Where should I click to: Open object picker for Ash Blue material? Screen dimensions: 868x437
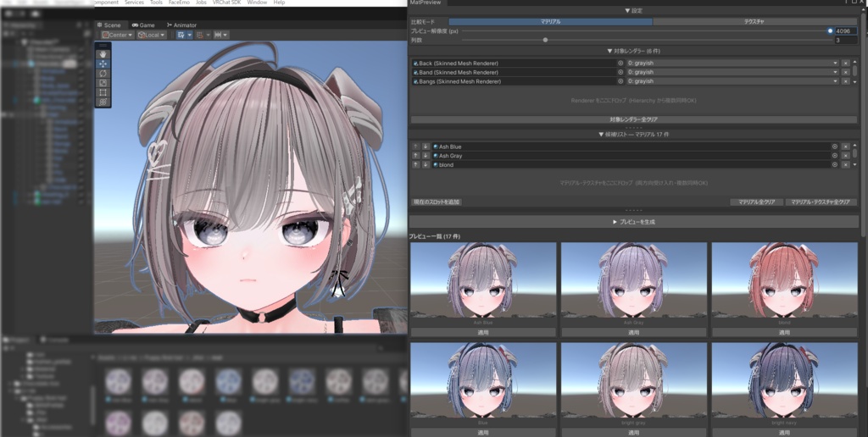[x=834, y=147]
